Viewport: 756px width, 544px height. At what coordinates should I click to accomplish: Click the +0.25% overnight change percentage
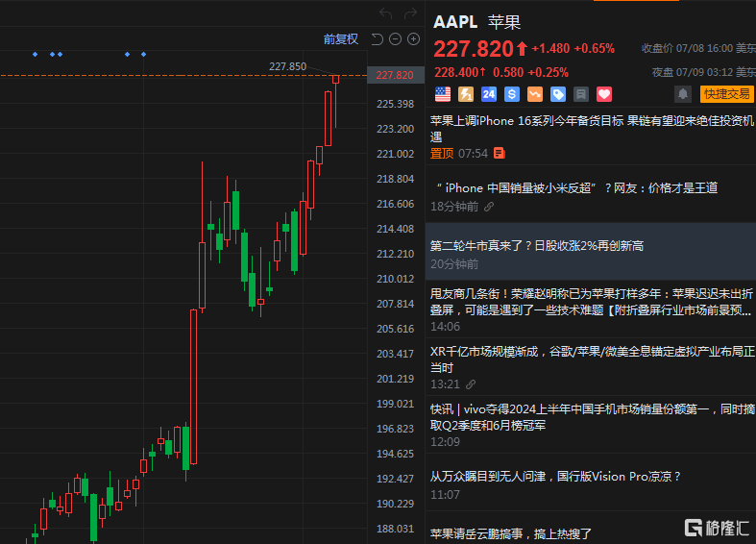click(x=549, y=72)
